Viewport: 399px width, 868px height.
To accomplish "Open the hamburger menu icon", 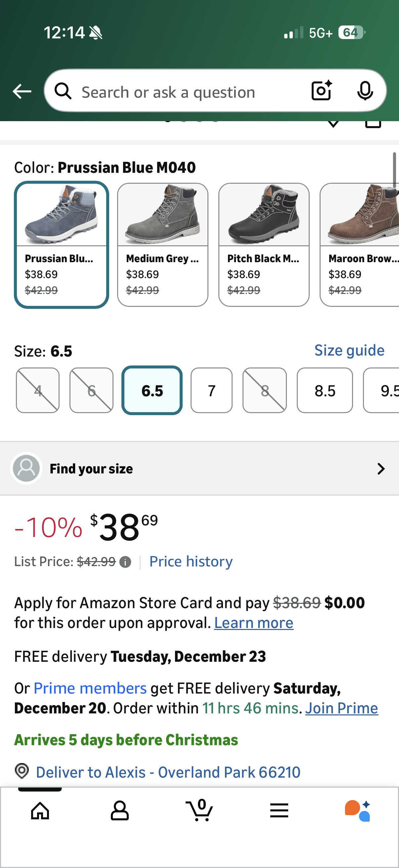I will click(279, 810).
